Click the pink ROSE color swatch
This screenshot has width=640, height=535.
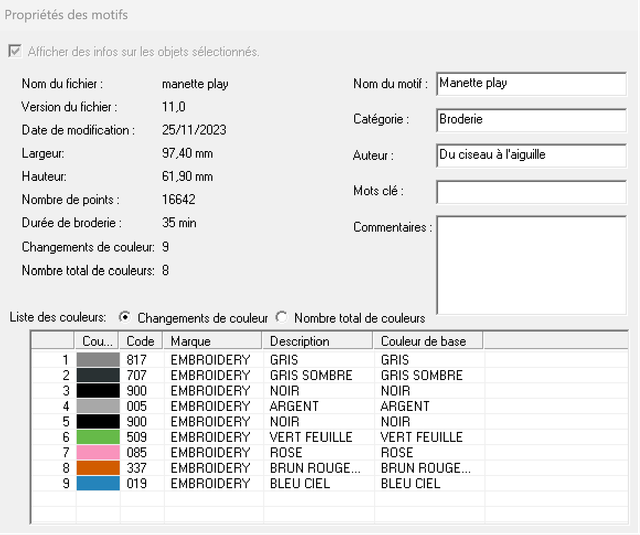click(x=98, y=453)
